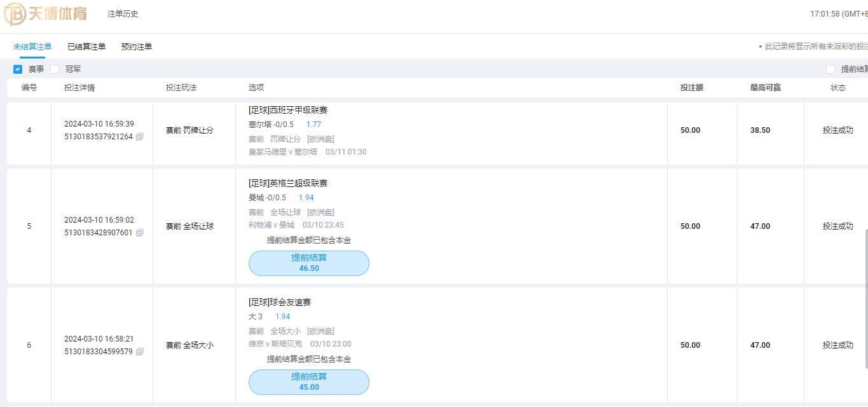Image resolution: width=868 pixels, height=407 pixels.
Task: Open the 预约注单 tab
Action: [x=137, y=46]
